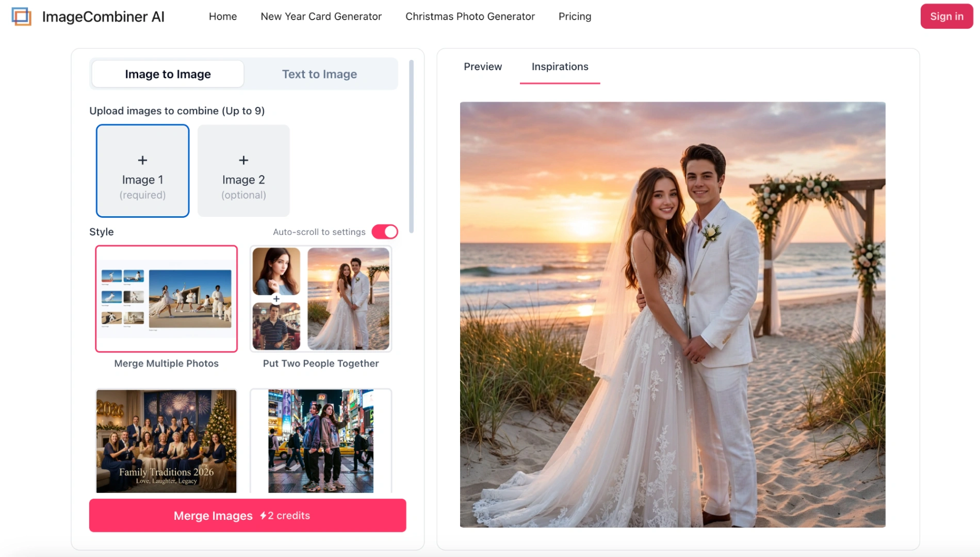The height and width of the screenshot is (557, 980).
Task: Select the city street couple style thumbnail
Action: pyautogui.click(x=321, y=441)
